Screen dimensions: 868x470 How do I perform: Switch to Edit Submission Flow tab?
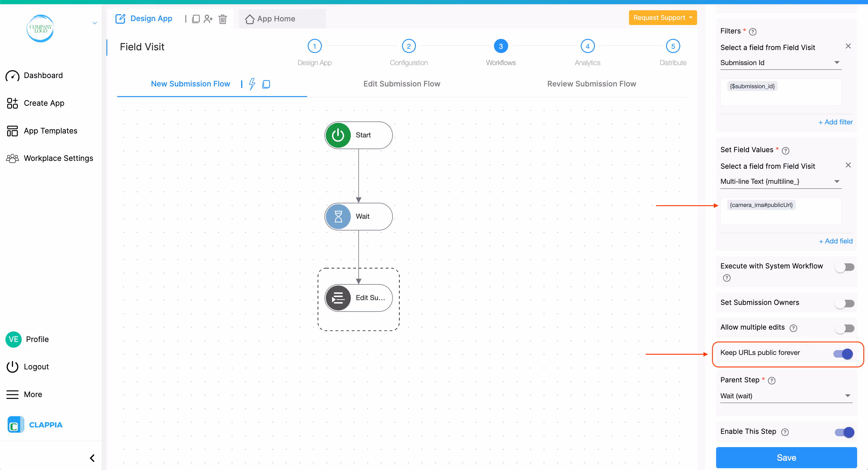[402, 84]
